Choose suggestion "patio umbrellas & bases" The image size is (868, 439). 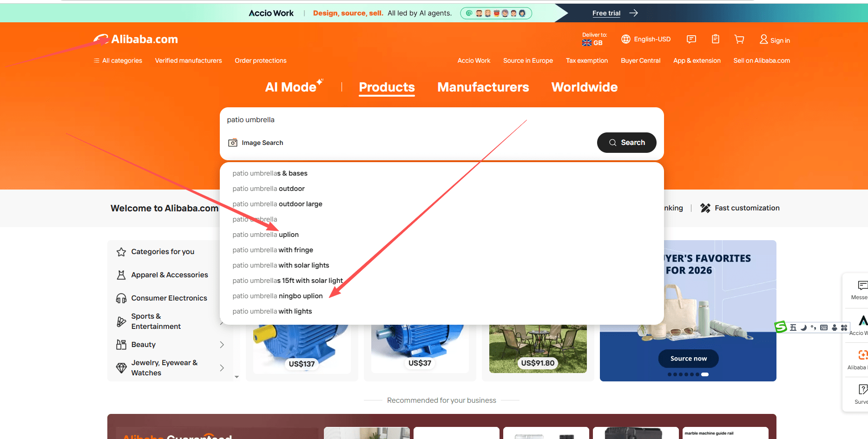pyautogui.click(x=441, y=173)
